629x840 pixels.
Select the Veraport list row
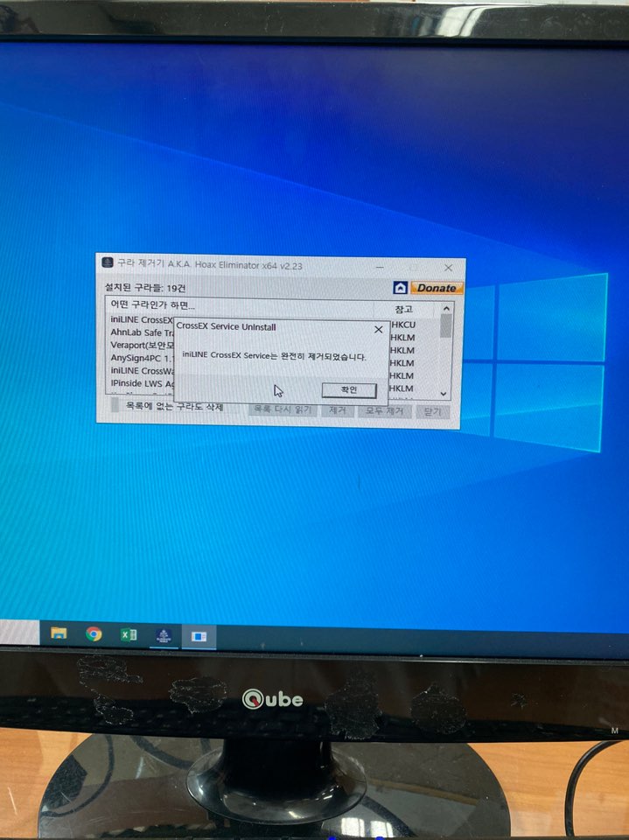pyautogui.click(x=142, y=345)
